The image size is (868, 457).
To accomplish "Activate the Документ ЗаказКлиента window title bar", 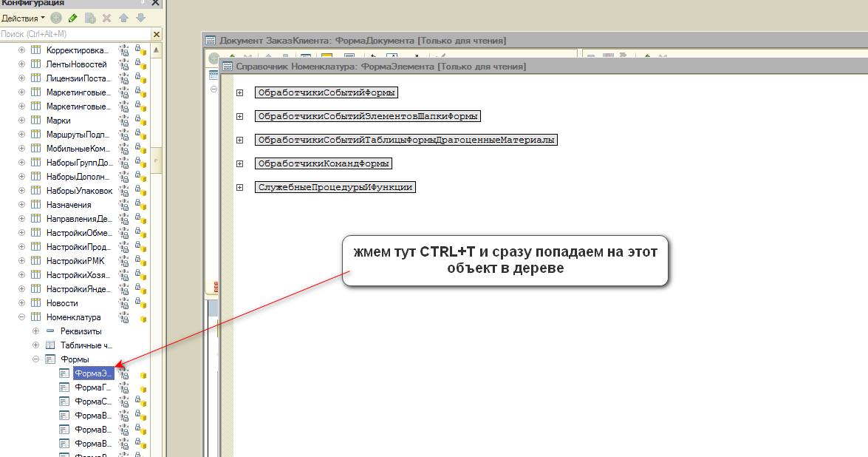I will [362, 41].
